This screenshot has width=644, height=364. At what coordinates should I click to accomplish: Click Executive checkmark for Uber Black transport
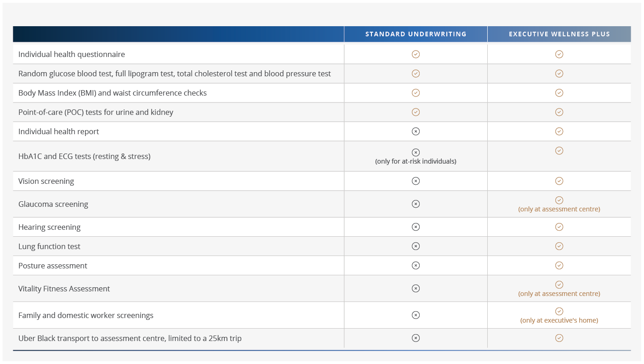click(x=559, y=338)
